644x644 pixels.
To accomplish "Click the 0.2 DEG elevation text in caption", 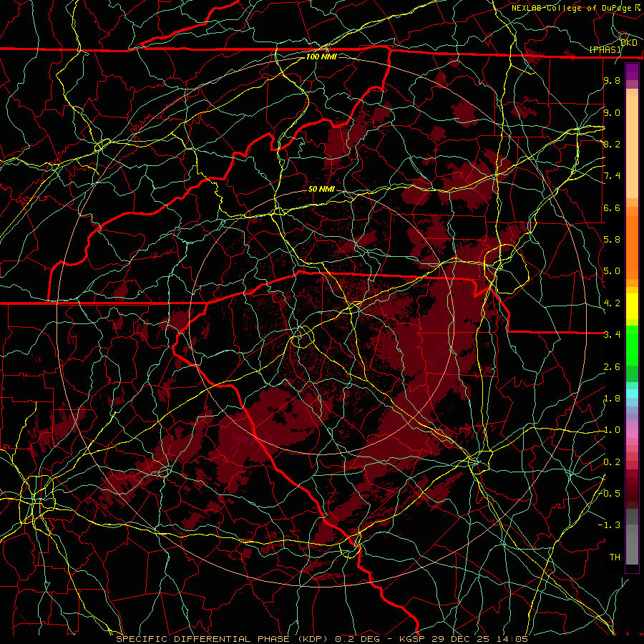I will coord(356,639).
